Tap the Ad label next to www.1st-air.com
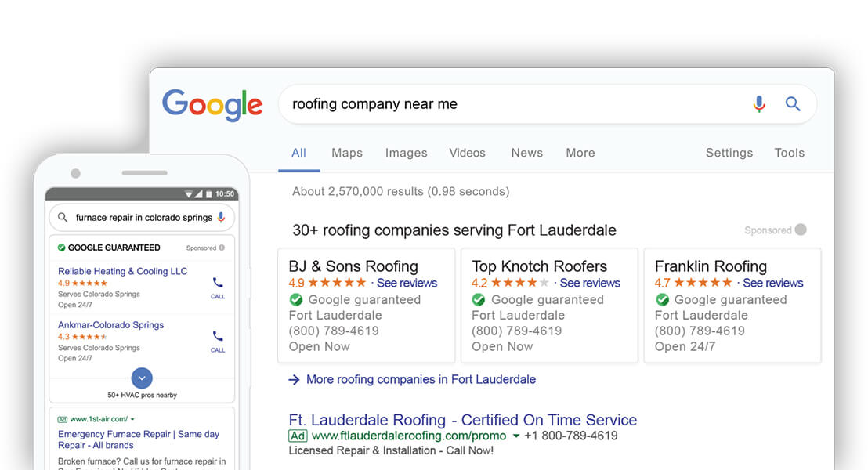Viewport: 868px width, 470px height. click(63, 419)
